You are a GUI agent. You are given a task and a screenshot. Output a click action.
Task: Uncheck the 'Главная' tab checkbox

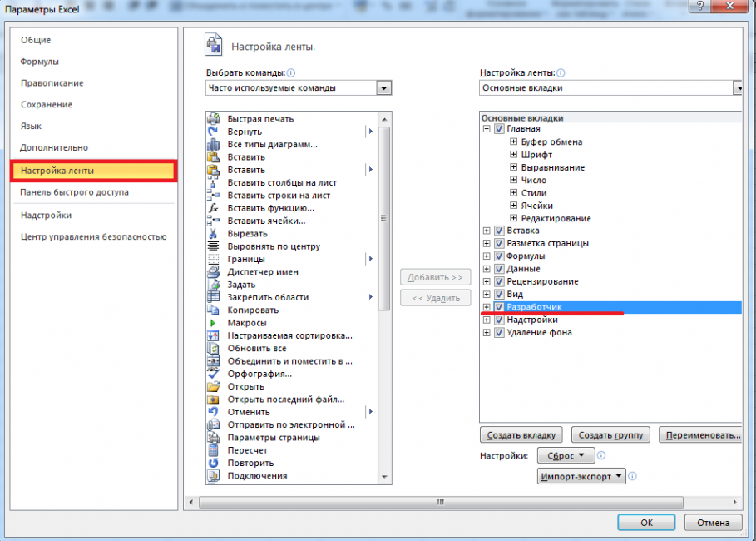coord(499,129)
